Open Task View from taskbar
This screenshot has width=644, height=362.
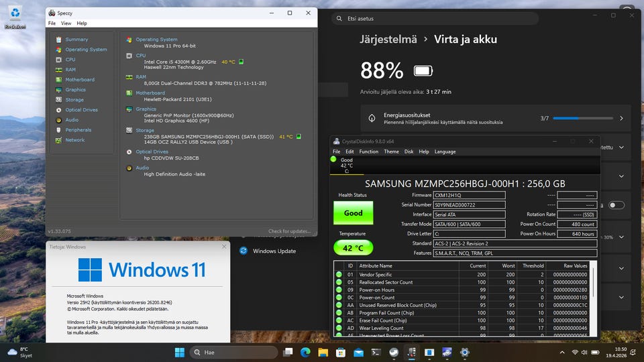tap(288, 352)
